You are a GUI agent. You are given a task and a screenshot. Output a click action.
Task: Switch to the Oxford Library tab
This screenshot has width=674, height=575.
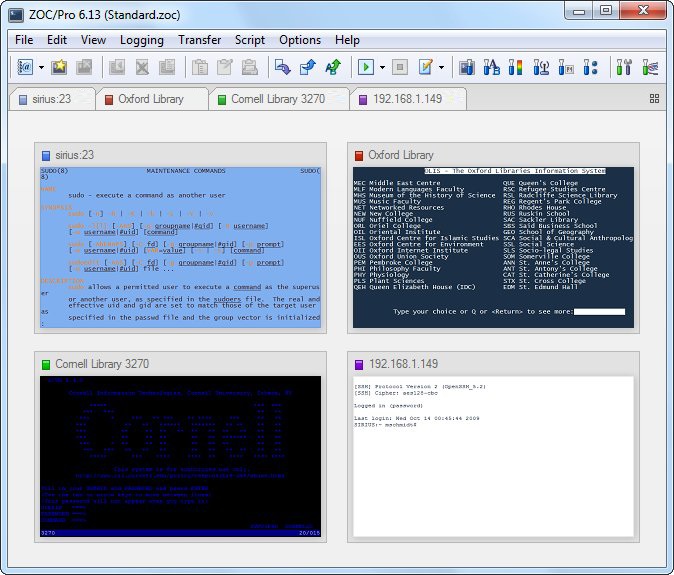(149, 99)
